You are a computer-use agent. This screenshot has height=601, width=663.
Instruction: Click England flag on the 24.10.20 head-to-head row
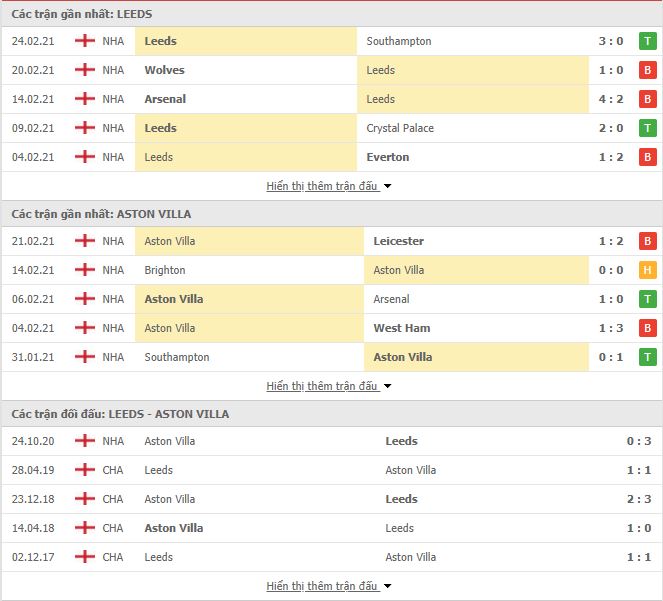[x=85, y=441]
